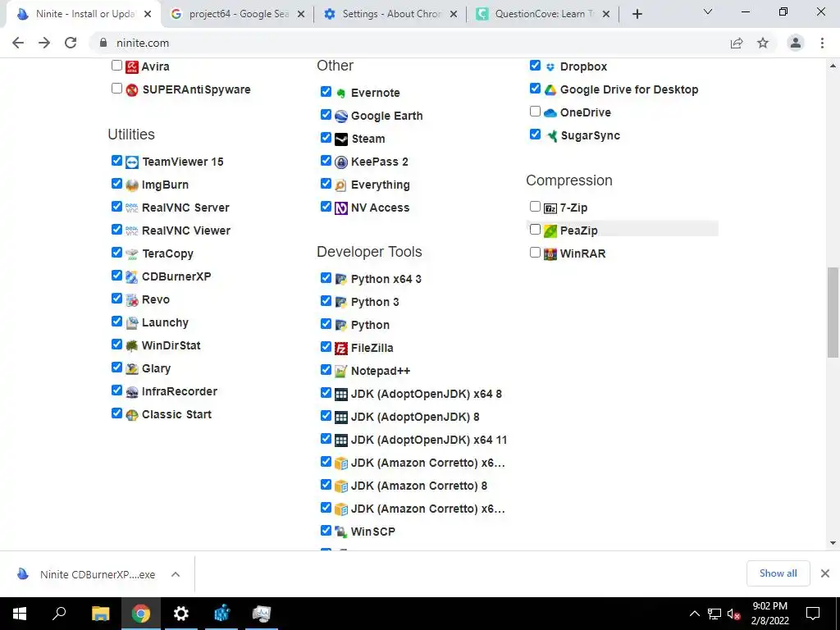
Task: Click the ImgBurn disc icon
Action: pos(132,185)
